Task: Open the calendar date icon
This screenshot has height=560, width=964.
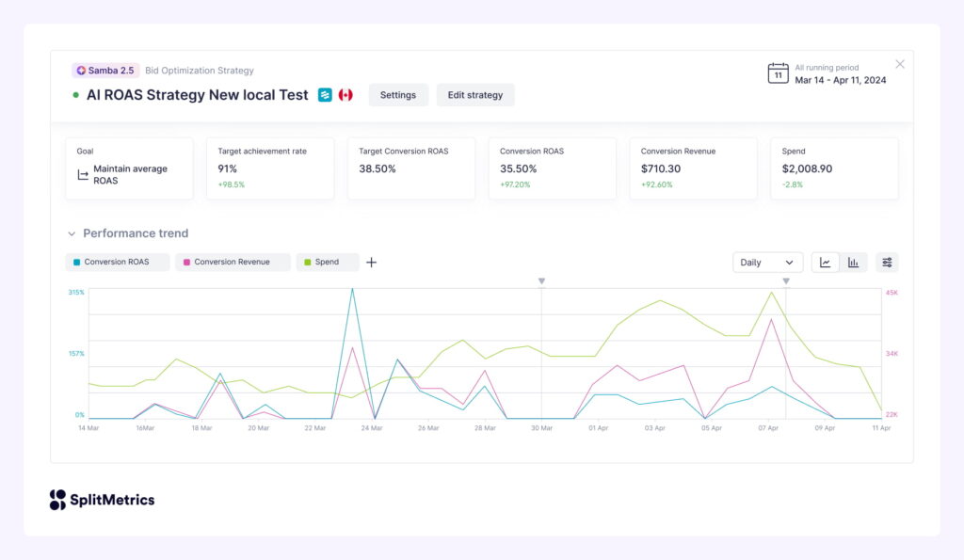Action: (778, 72)
